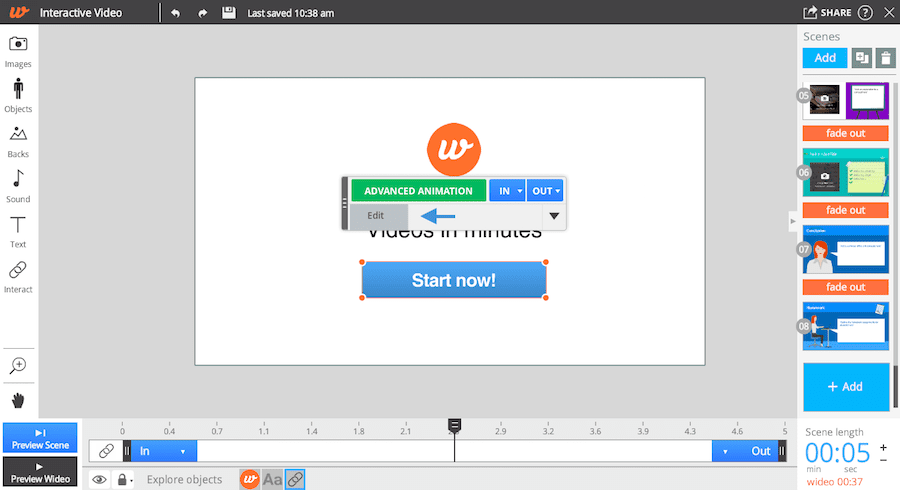Toggle object visibility eye icon
900x490 pixels.
[x=99, y=479]
